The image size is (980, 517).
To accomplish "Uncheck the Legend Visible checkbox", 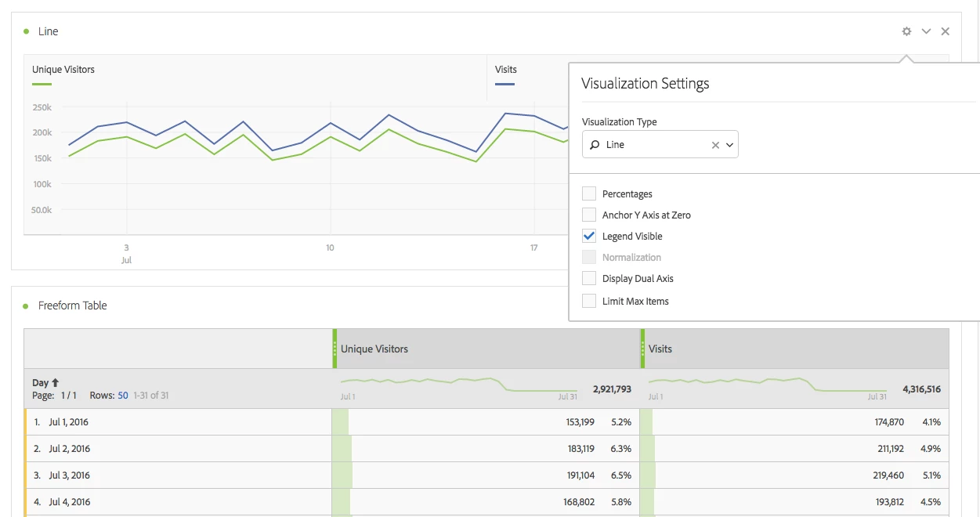I will pyautogui.click(x=589, y=236).
